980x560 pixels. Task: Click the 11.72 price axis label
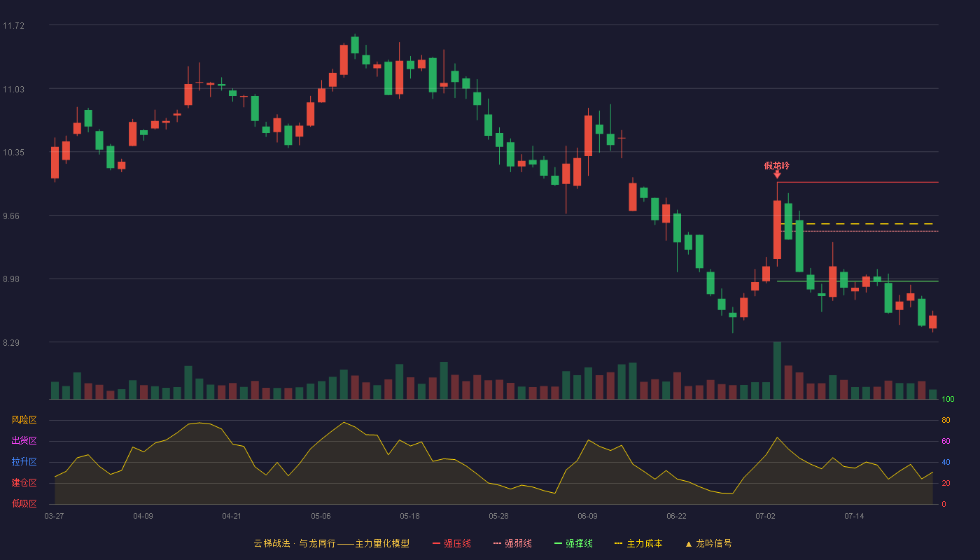click(13, 26)
